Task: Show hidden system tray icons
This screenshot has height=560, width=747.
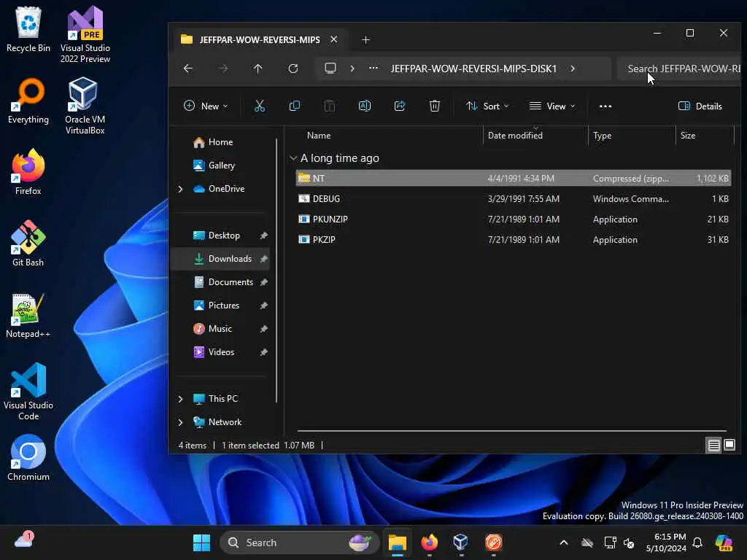Action: pos(564,542)
